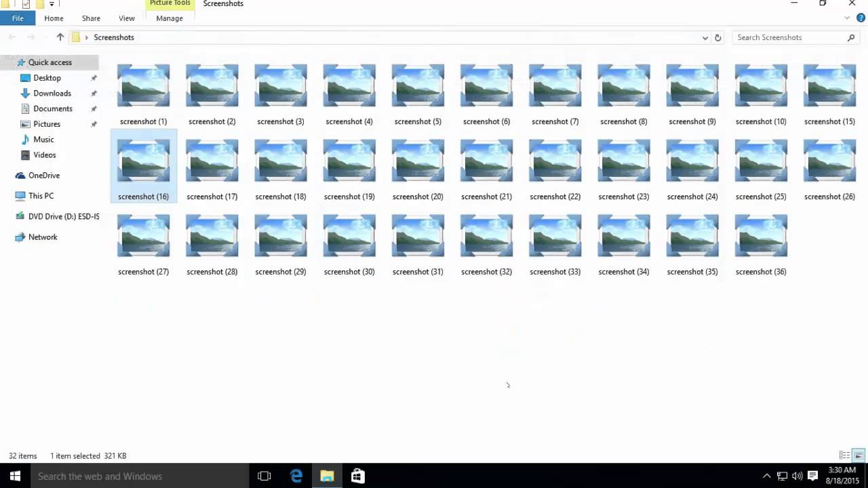868x488 pixels.
Task: Open the Manage tab under Picture Tools
Action: pos(169,18)
